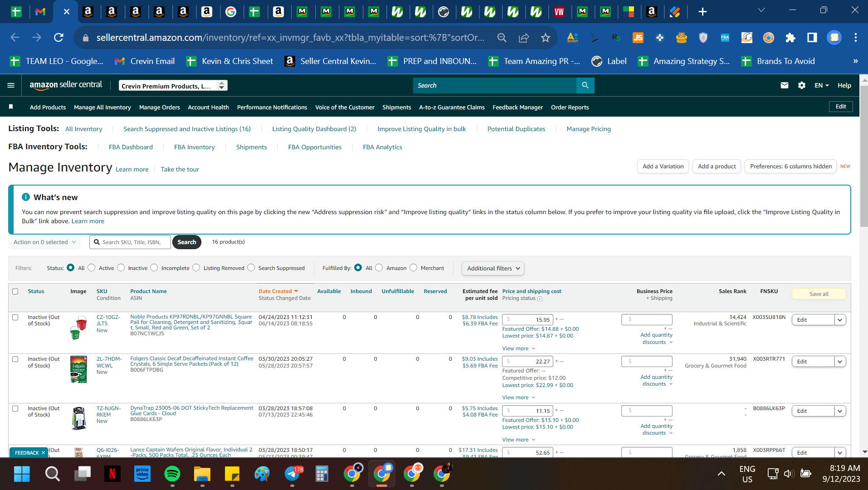Open the Additional filters dropdown

pos(493,268)
